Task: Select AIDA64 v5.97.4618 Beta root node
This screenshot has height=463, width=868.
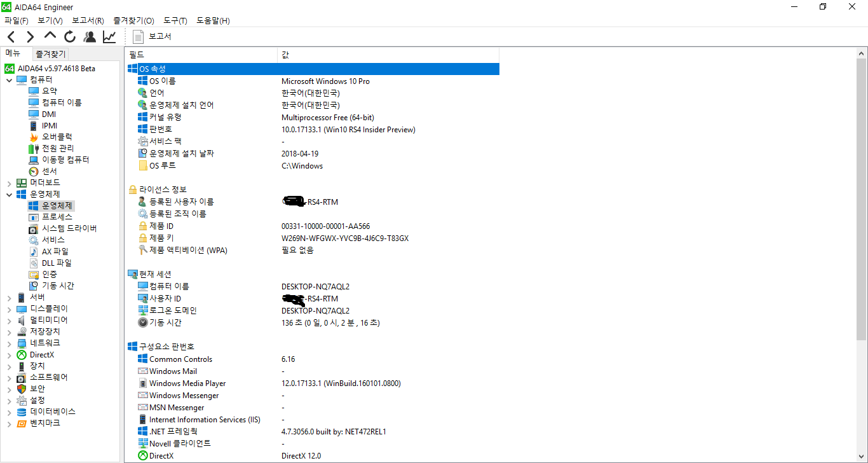Action: tap(50, 68)
